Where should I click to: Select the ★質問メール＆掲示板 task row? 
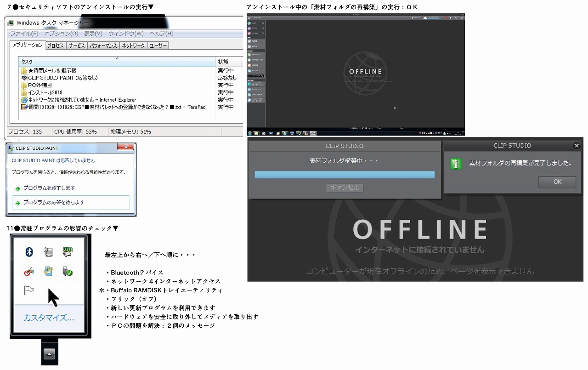[130, 70]
